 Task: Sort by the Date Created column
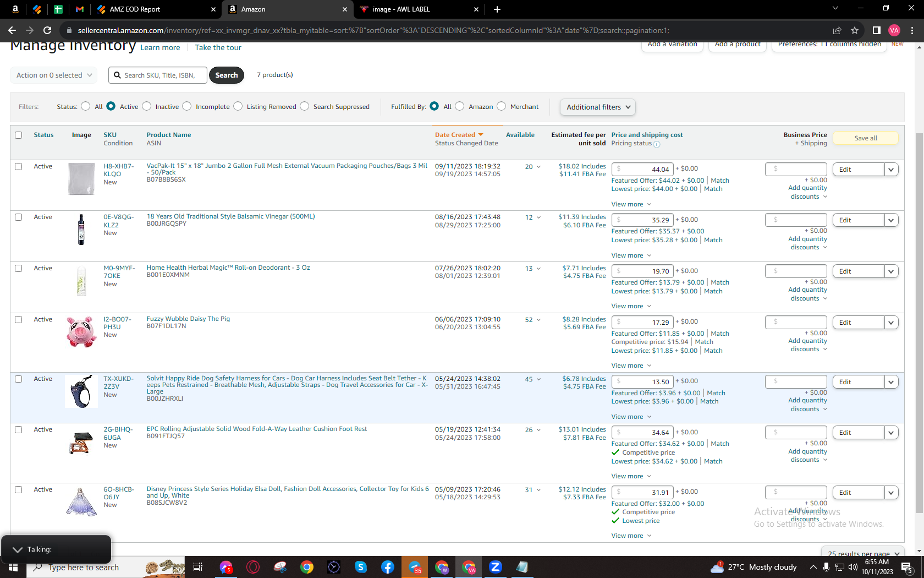(459, 135)
